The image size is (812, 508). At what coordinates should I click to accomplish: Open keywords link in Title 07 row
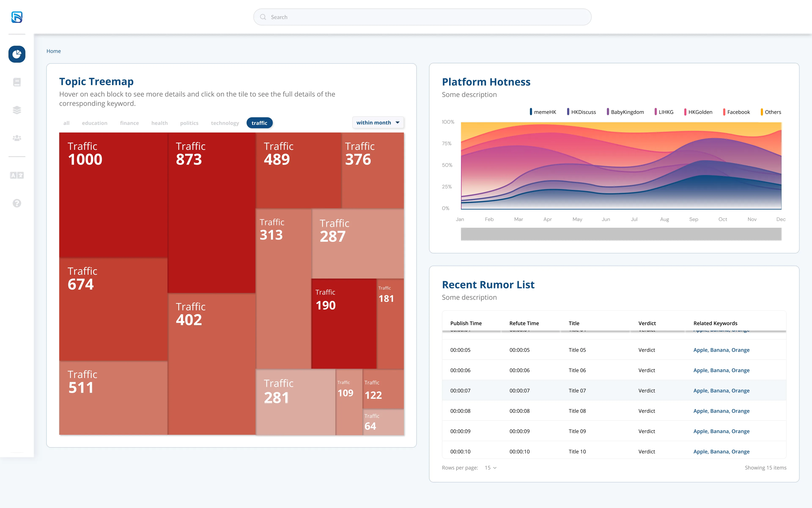pyautogui.click(x=721, y=390)
